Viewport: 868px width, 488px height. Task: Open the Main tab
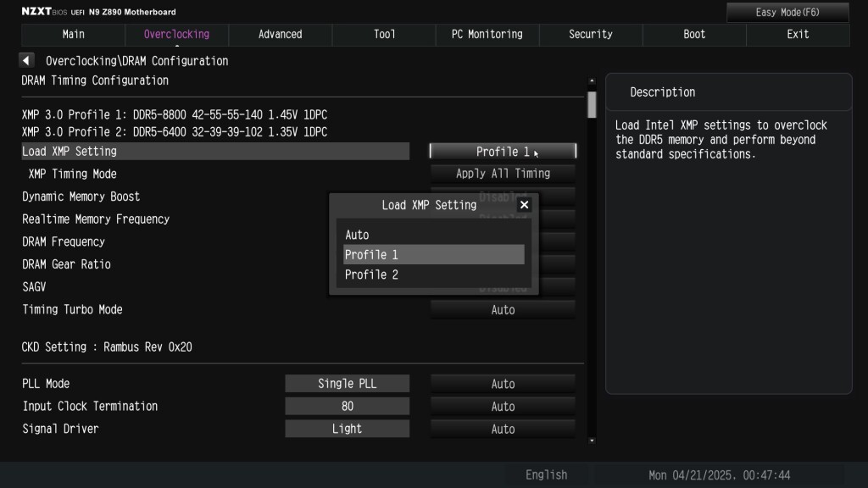click(x=73, y=34)
